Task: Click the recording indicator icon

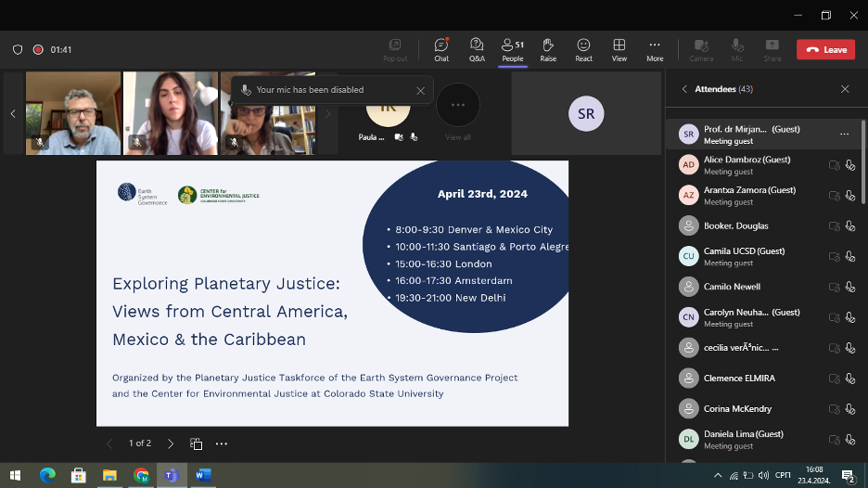Action: coord(38,49)
